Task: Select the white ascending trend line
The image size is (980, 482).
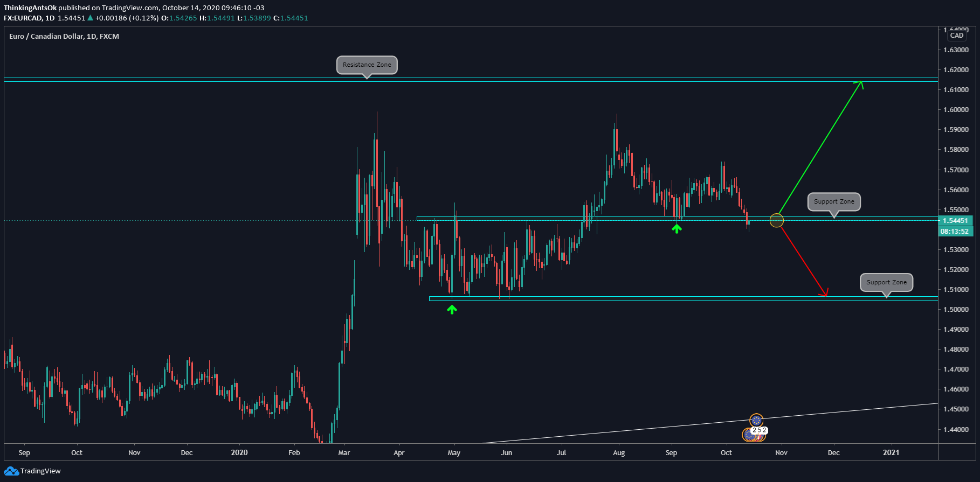Action: point(710,423)
